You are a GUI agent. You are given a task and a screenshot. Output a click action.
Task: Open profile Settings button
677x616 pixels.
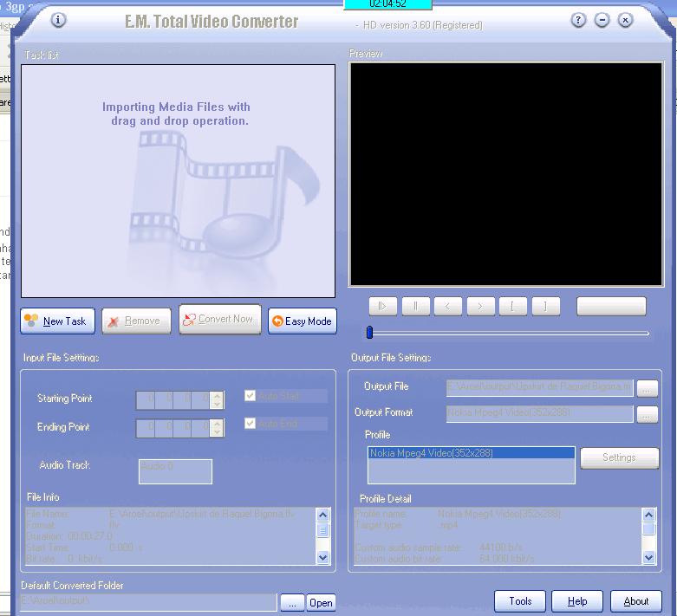[x=620, y=457]
